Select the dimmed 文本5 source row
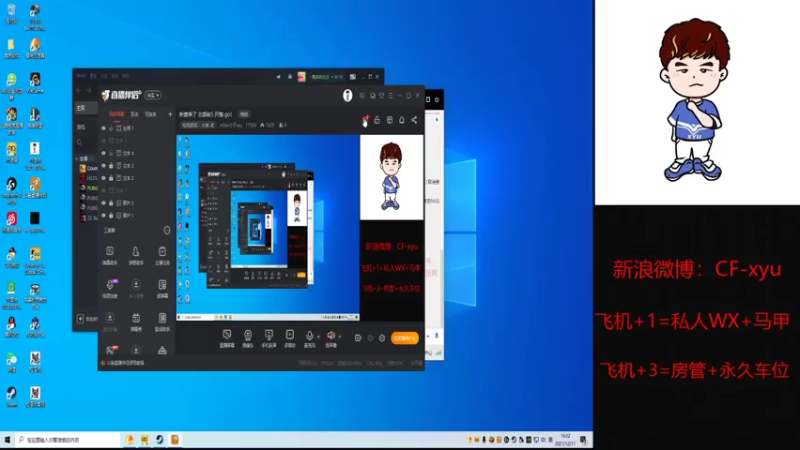800x450 pixels. point(137,141)
